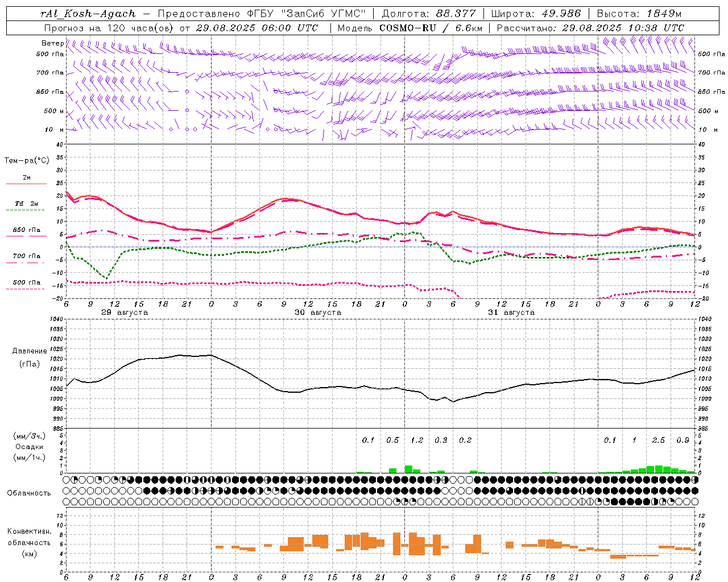Click the 2.5 precipitation amount value
The height and width of the screenshot is (582, 728).
[x=659, y=440]
